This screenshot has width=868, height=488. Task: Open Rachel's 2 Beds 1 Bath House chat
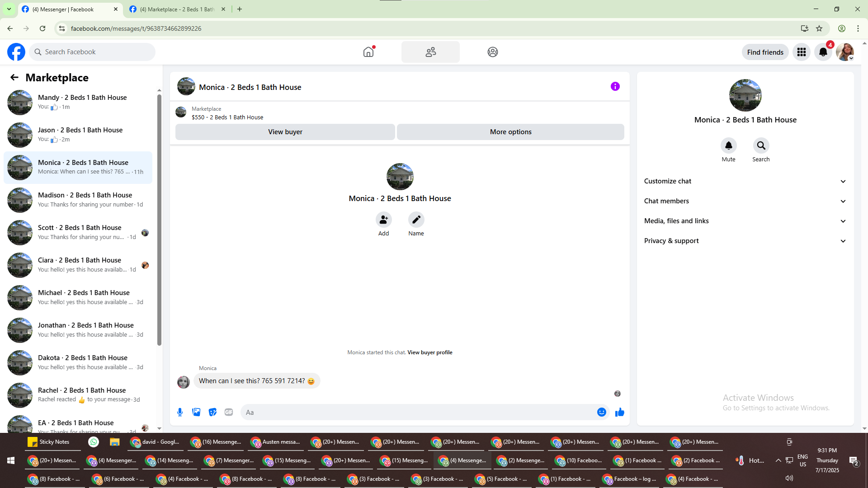pos(78,395)
